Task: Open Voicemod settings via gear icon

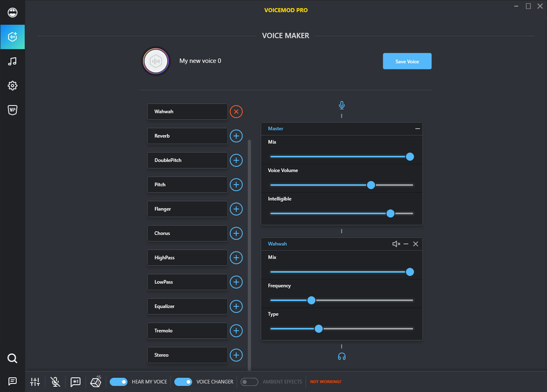Action: click(12, 85)
